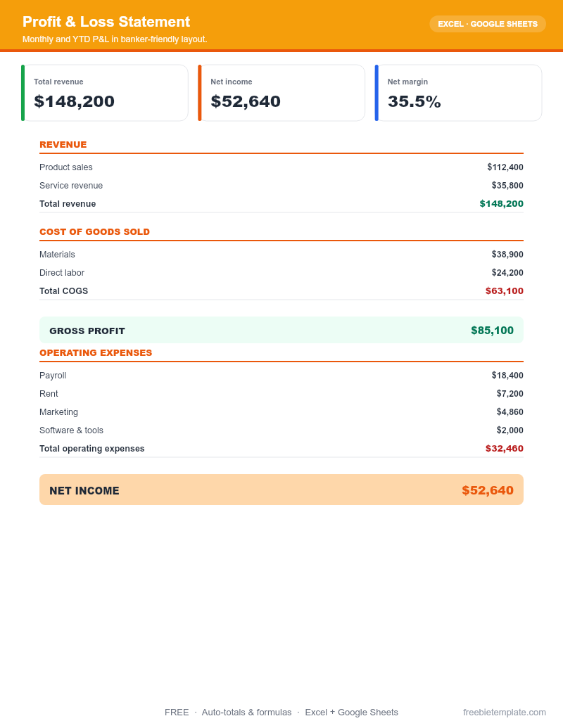Click the NET INCOME label in the orange banner

coord(84,491)
